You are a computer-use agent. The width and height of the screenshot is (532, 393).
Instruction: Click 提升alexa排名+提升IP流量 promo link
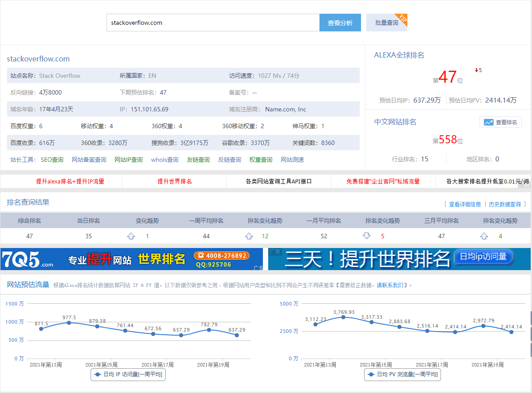[70, 181]
